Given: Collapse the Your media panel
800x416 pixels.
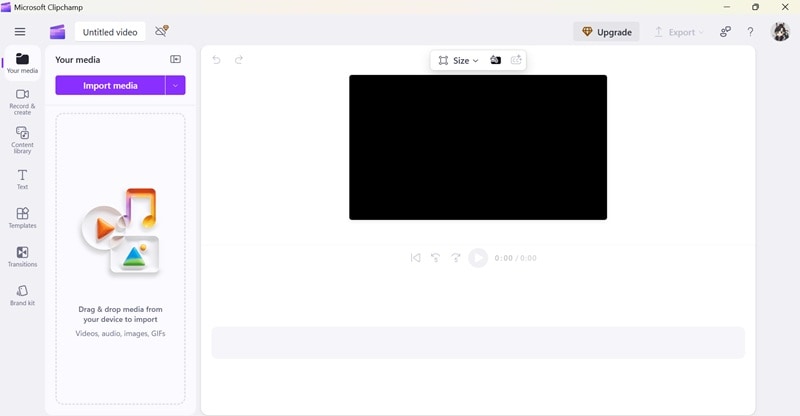Looking at the screenshot, I should click(x=176, y=59).
